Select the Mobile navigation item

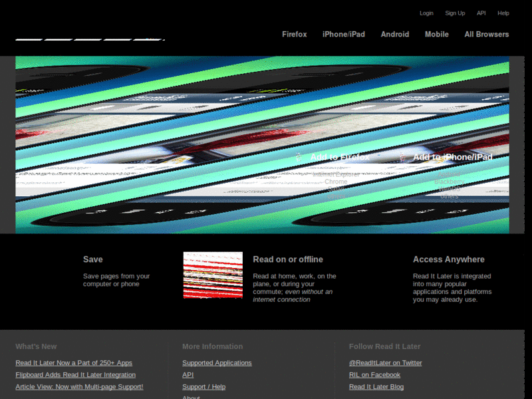click(x=437, y=35)
